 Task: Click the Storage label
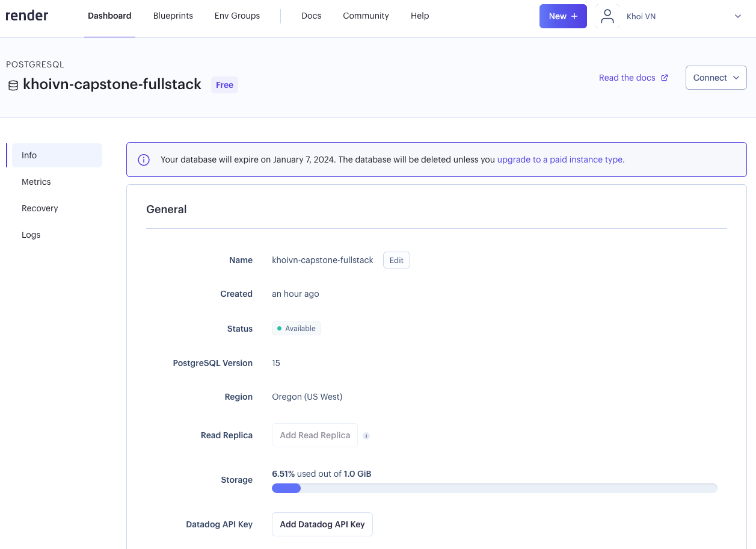[x=236, y=480]
